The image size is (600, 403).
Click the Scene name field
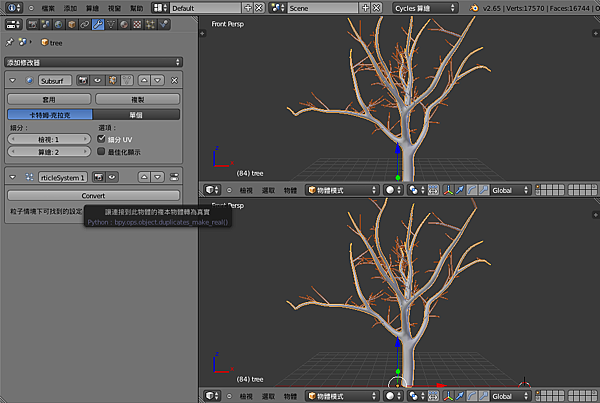320,7
